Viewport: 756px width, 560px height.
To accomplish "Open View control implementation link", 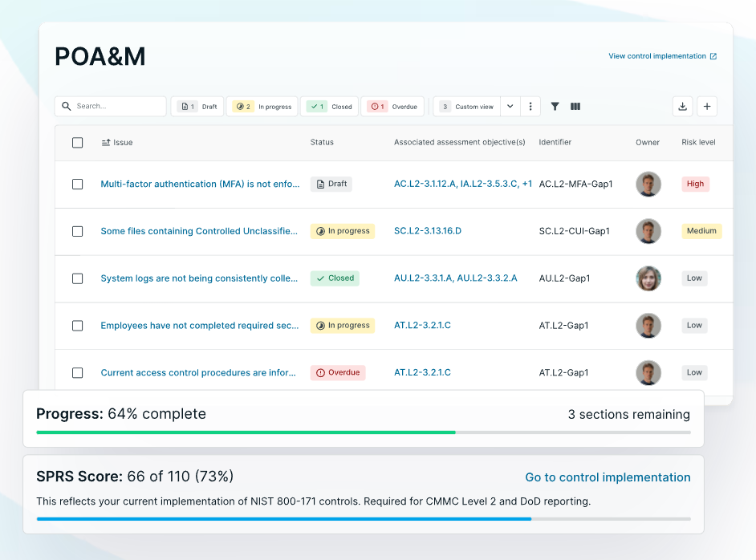I will pyautogui.click(x=656, y=56).
